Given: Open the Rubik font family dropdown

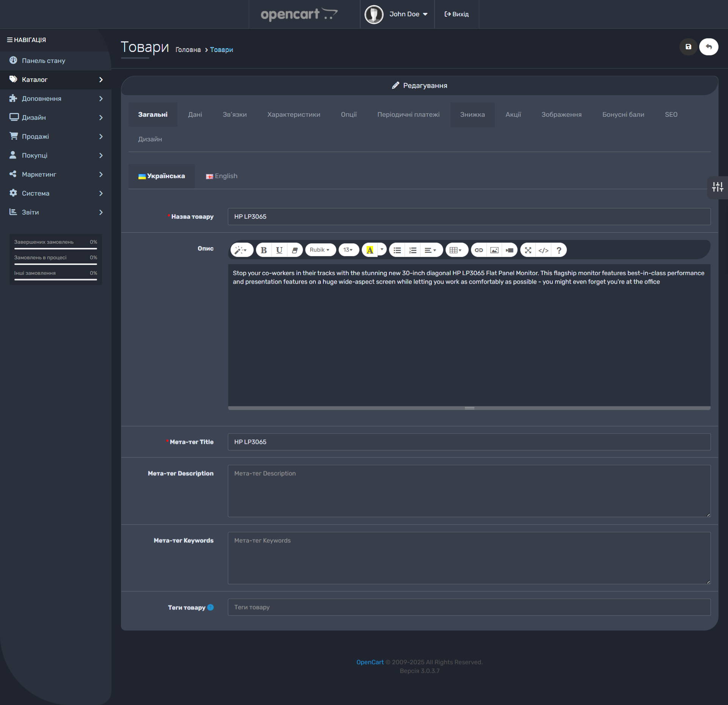Looking at the screenshot, I should click(320, 250).
